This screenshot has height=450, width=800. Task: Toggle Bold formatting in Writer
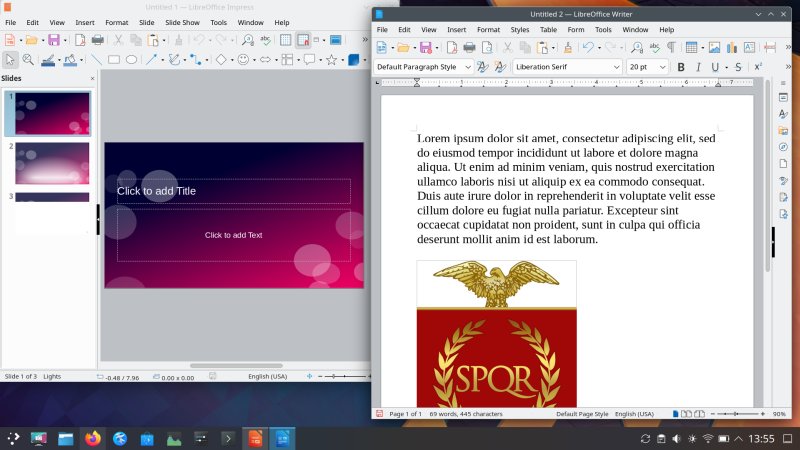pos(681,67)
